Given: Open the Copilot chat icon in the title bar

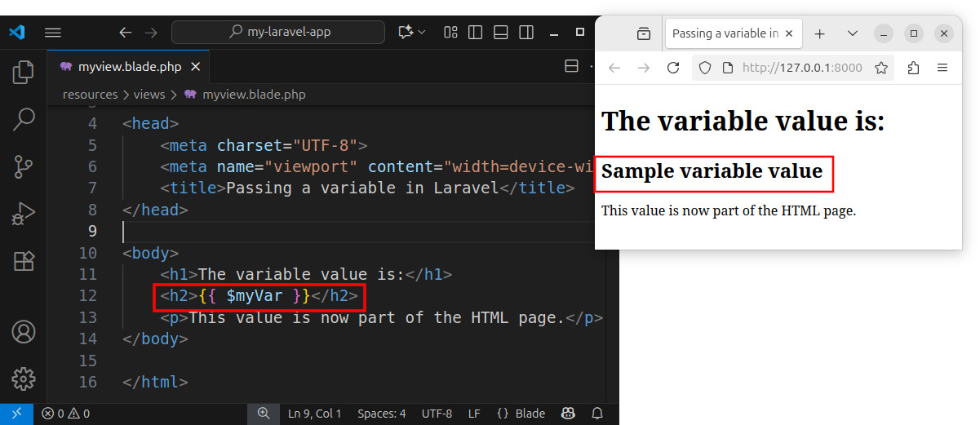Looking at the screenshot, I should [405, 33].
